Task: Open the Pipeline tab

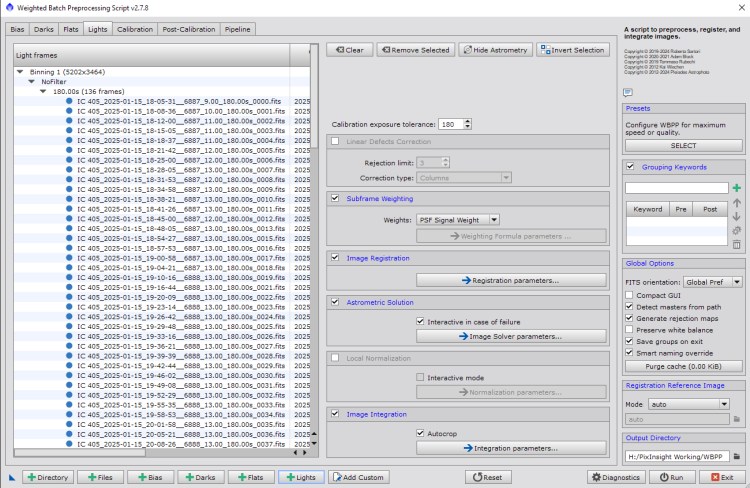Action: pos(237,30)
